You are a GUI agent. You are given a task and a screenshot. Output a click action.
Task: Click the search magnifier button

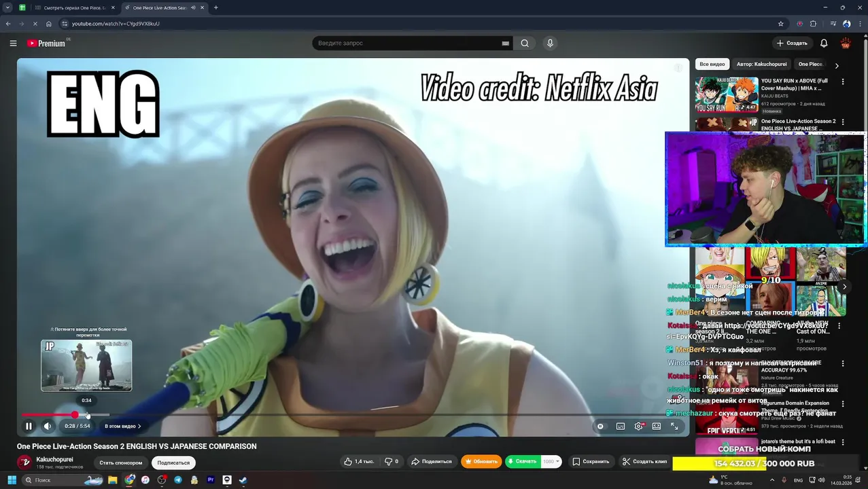(525, 43)
